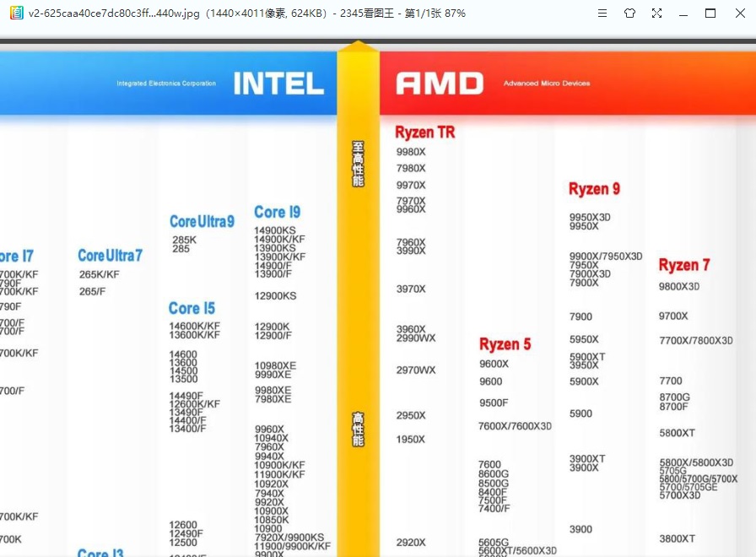Click the INTEL logo in the blue banner

278,84
